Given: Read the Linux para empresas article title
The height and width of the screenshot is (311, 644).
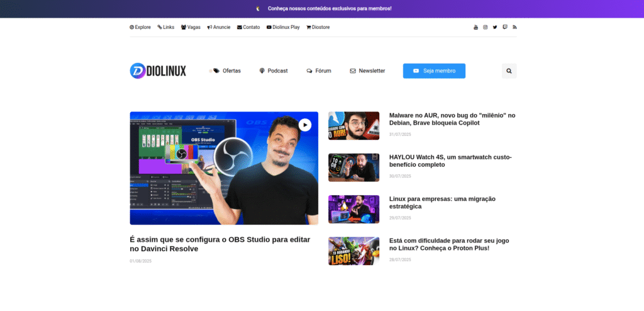Looking at the screenshot, I should [x=442, y=202].
